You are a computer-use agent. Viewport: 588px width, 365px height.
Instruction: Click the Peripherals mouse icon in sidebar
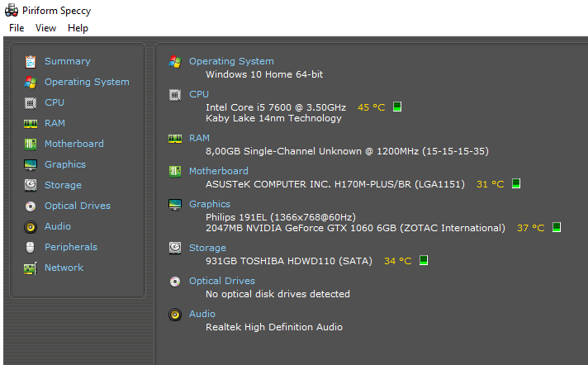coord(31,247)
